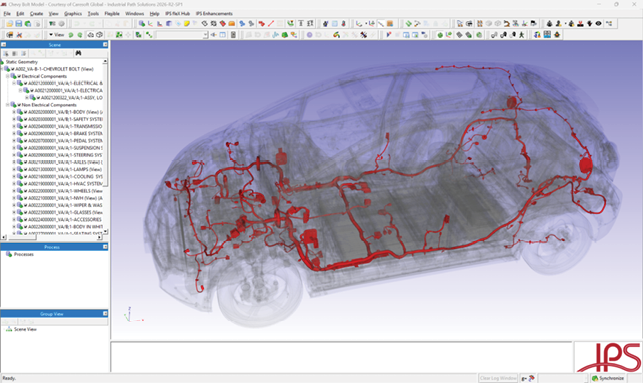Screen dimensions: 643x383
Task: Select the Processes item in Process panel
Action: pos(23,254)
